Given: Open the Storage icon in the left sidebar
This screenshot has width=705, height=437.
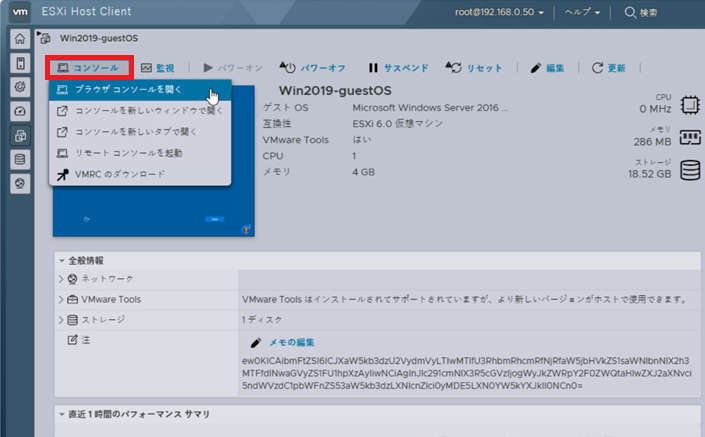Looking at the screenshot, I should coord(19,160).
